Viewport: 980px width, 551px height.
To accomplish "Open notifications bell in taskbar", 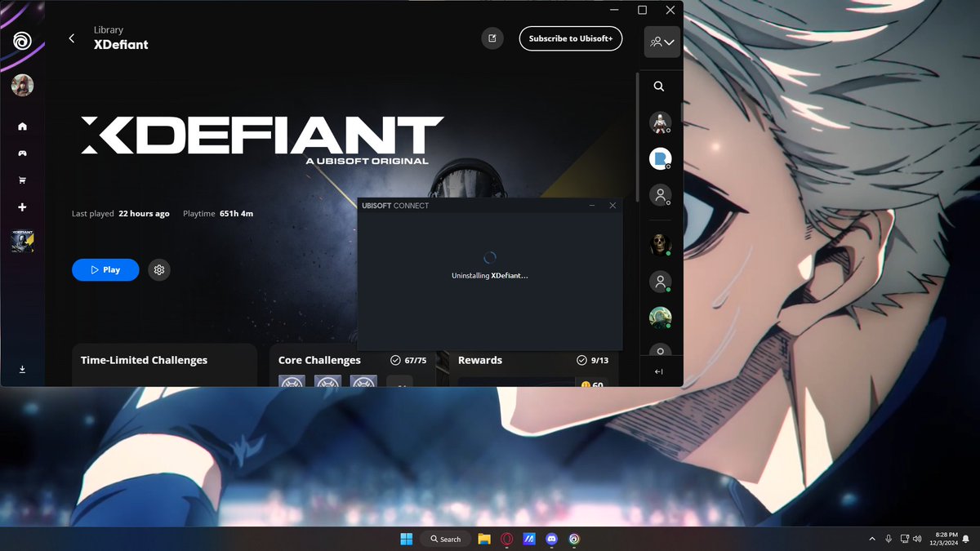I will pyautogui.click(x=966, y=539).
